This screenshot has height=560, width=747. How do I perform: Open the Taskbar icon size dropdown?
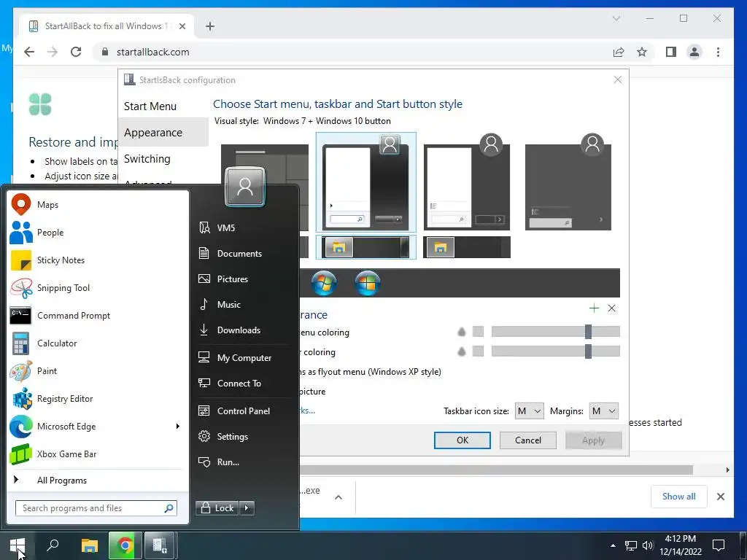coord(529,411)
